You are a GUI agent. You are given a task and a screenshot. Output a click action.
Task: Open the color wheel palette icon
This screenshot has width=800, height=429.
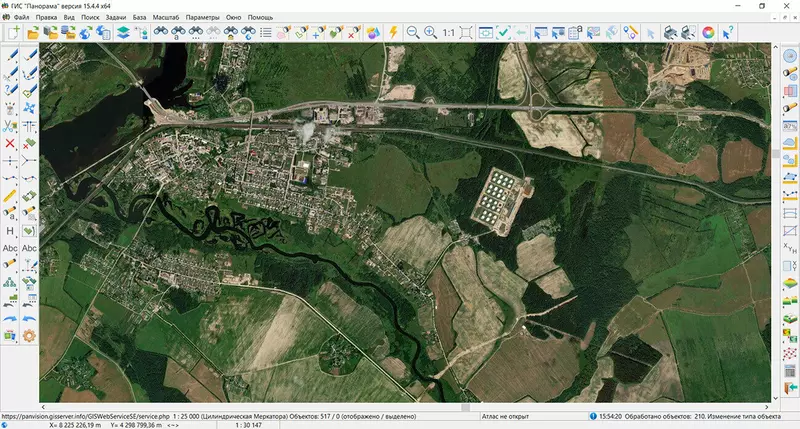[708, 33]
